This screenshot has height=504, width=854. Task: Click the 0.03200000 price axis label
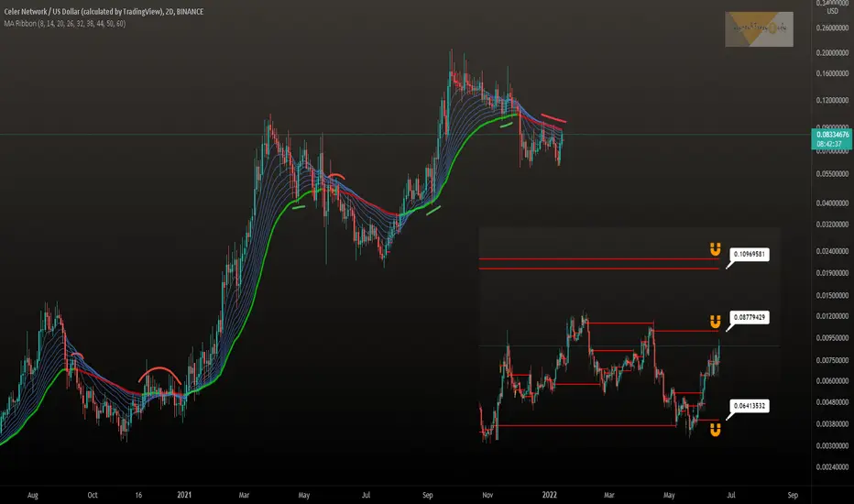click(x=832, y=224)
